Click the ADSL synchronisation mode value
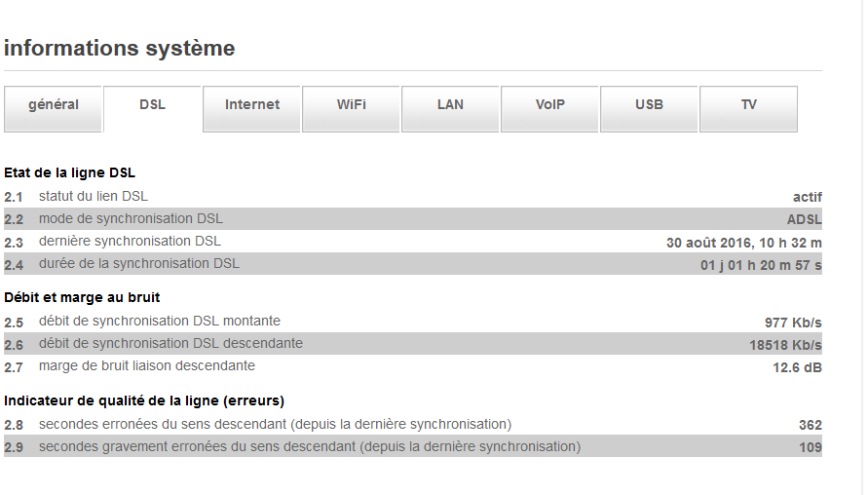 (x=804, y=219)
